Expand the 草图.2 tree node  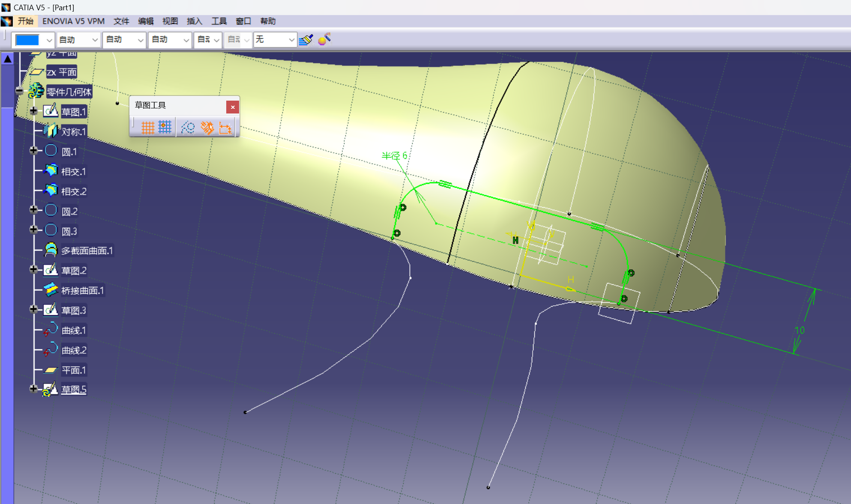click(x=33, y=269)
